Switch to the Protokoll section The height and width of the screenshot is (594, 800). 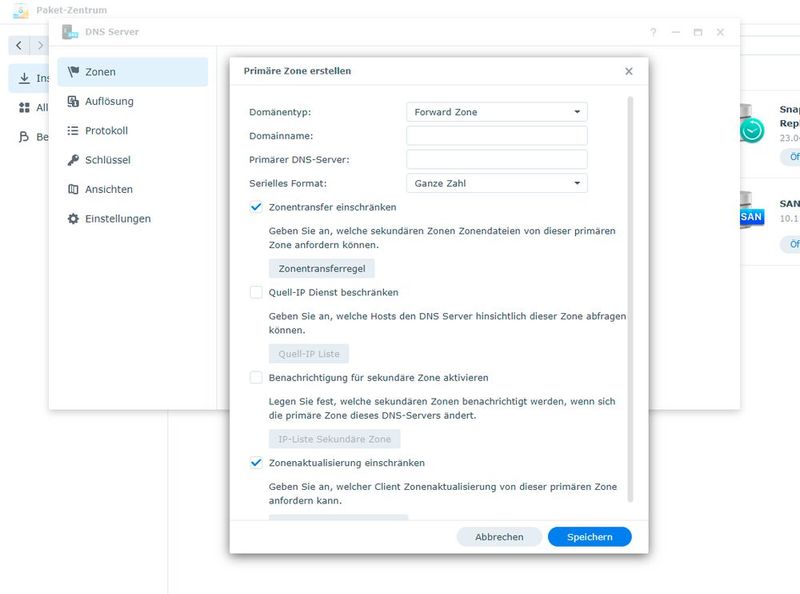tap(72, 130)
